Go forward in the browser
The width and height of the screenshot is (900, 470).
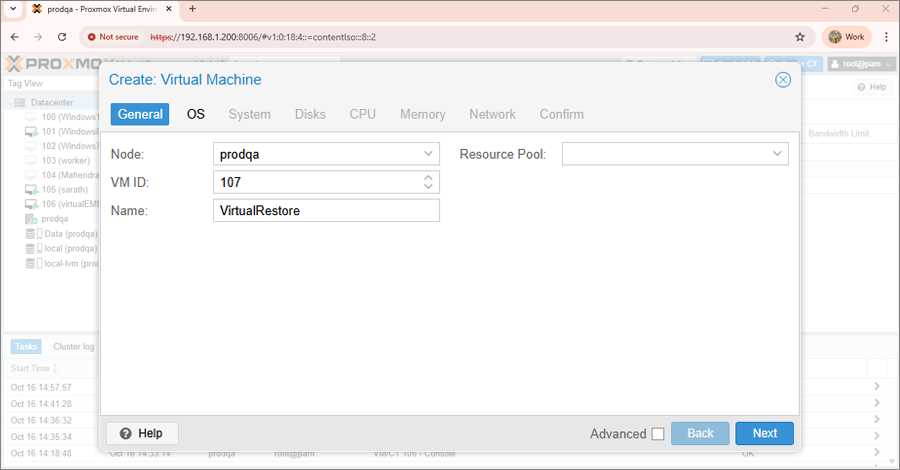click(x=38, y=37)
